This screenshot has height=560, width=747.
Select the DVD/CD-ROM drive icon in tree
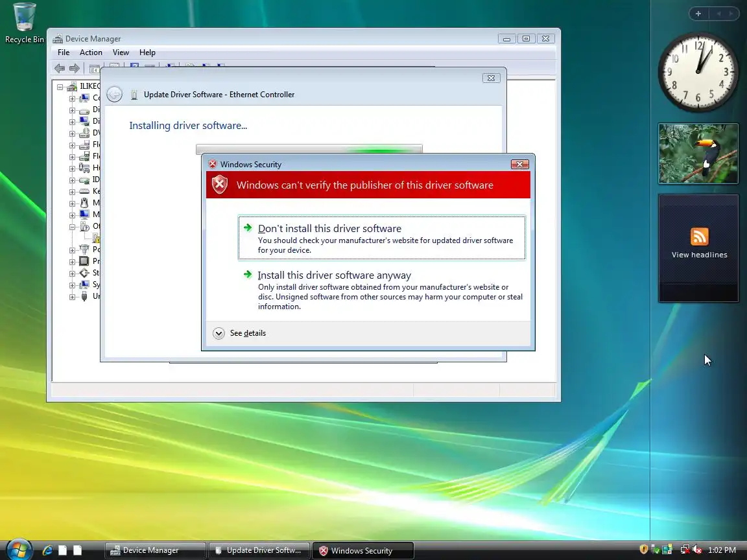84,133
